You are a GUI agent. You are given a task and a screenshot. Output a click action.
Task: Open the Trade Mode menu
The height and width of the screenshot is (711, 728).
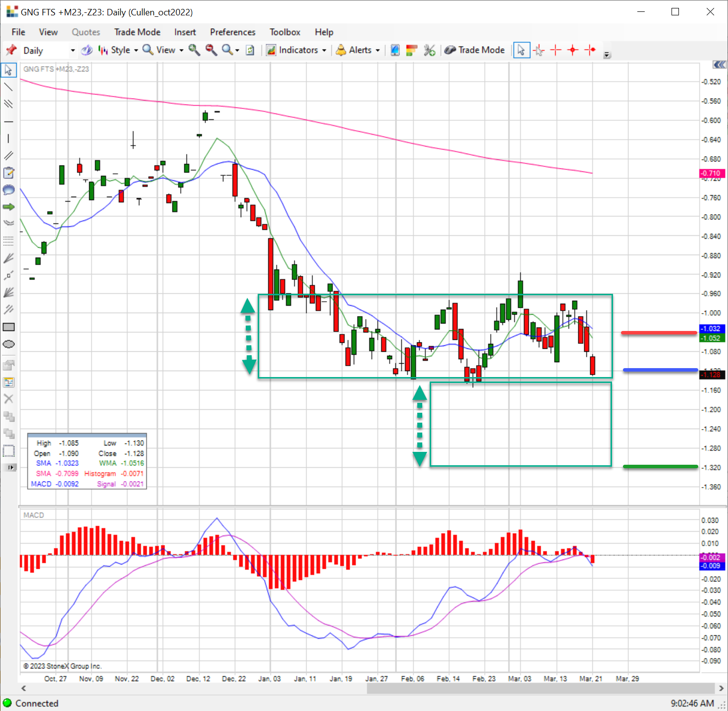coord(137,32)
